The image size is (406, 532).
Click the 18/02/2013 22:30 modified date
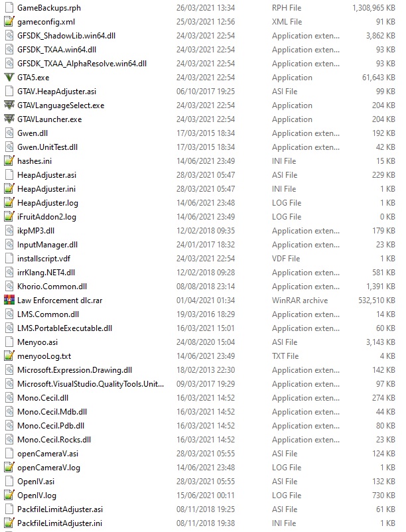coord(206,370)
